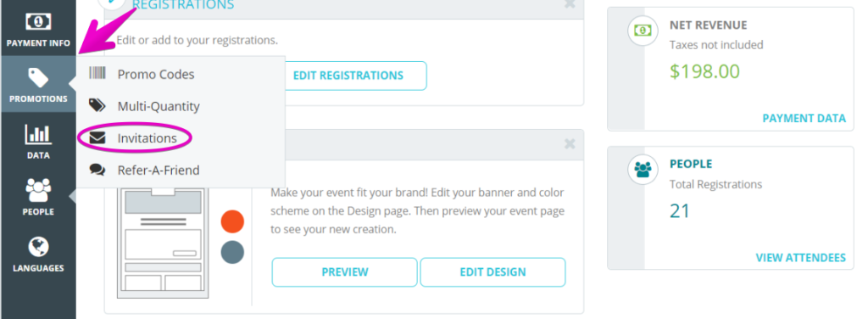Open the Data bar chart section
Viewport: 868px width, 319px height.
click(x=38, y=141)
